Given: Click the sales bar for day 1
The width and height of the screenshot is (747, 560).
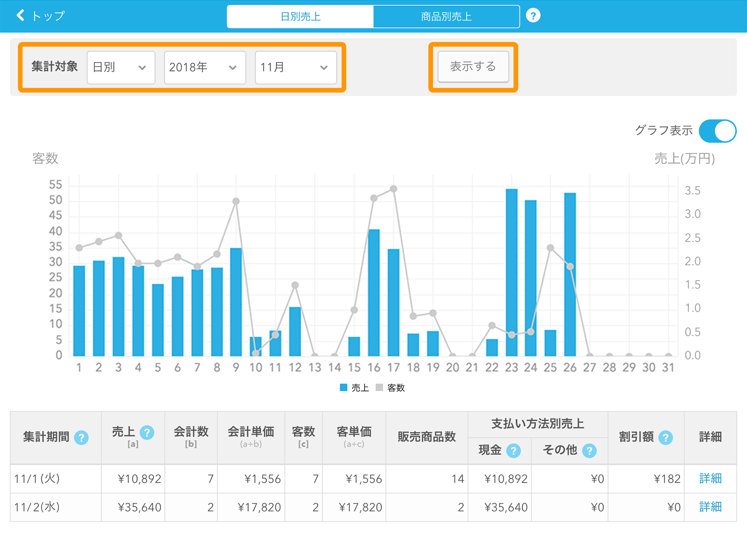Looking at the screenshot, I should tap(79, 311).
